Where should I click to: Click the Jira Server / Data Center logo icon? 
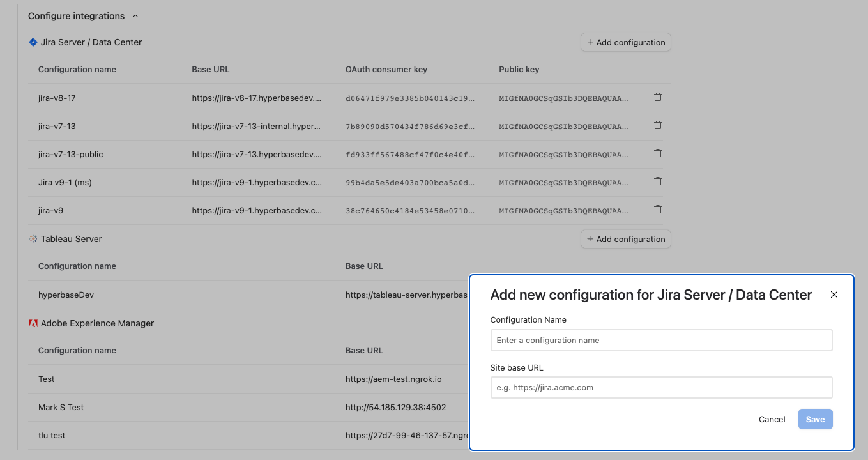coord(33,42)
